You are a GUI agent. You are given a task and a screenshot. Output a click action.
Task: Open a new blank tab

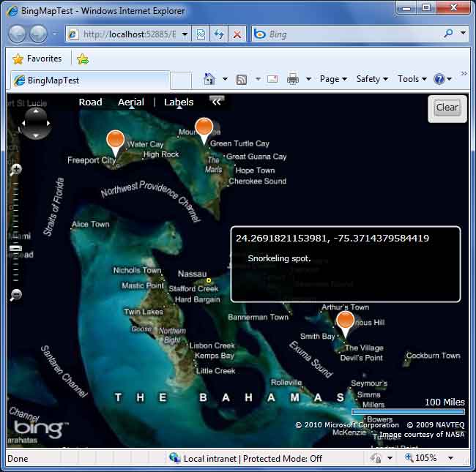coord(181,80)
